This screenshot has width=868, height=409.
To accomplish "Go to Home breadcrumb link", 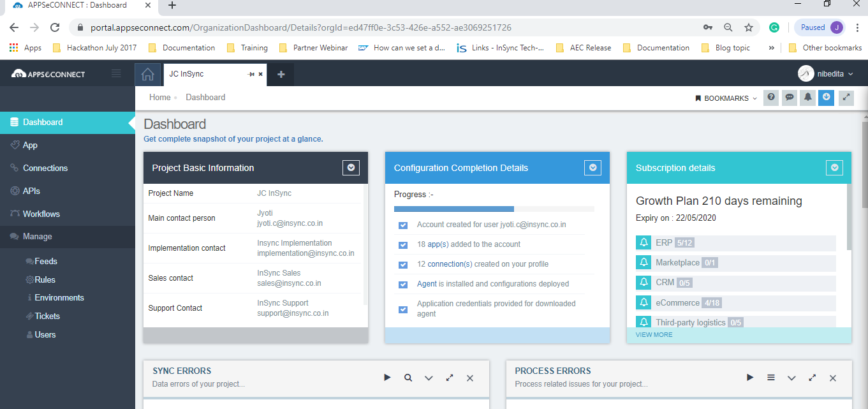I will 160,98.
